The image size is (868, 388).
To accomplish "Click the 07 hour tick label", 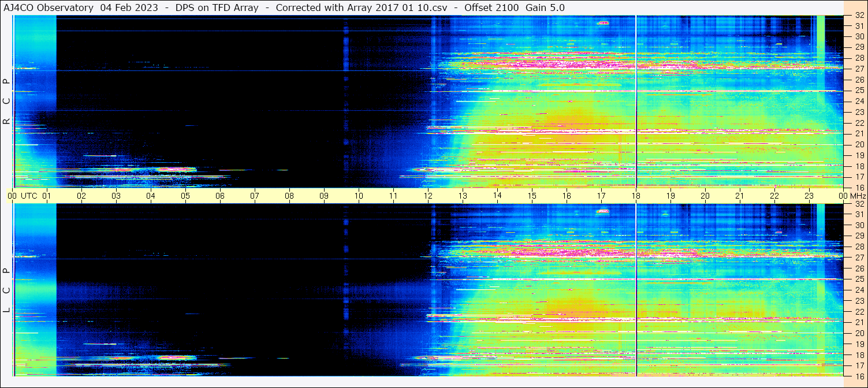I will click(255, 196).
